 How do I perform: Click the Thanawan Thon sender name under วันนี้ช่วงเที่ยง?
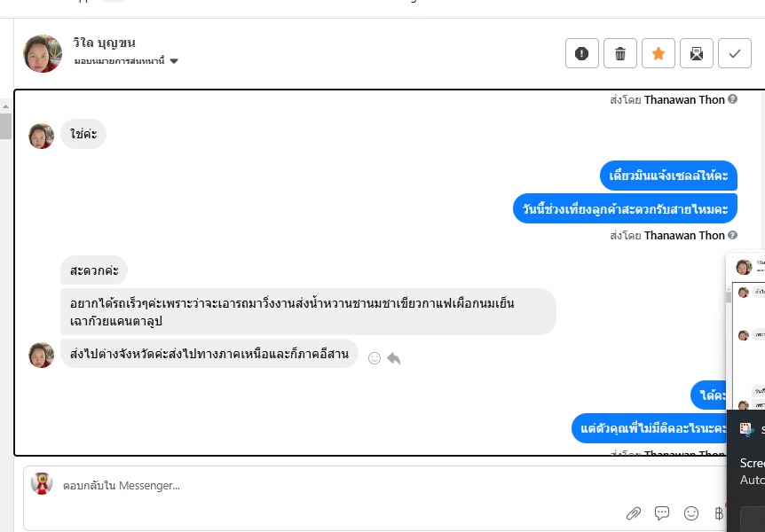click(684, 235)
